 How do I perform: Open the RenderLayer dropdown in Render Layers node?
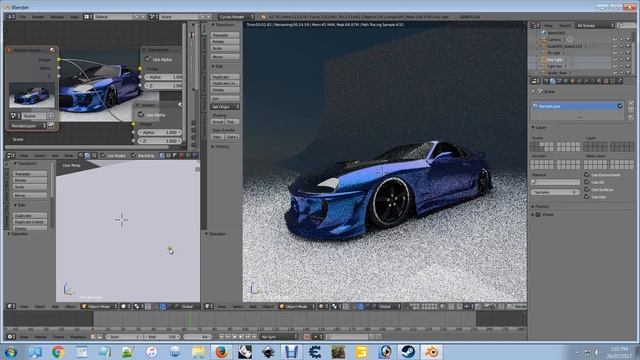pyautogui.click(x=28, y=126)
